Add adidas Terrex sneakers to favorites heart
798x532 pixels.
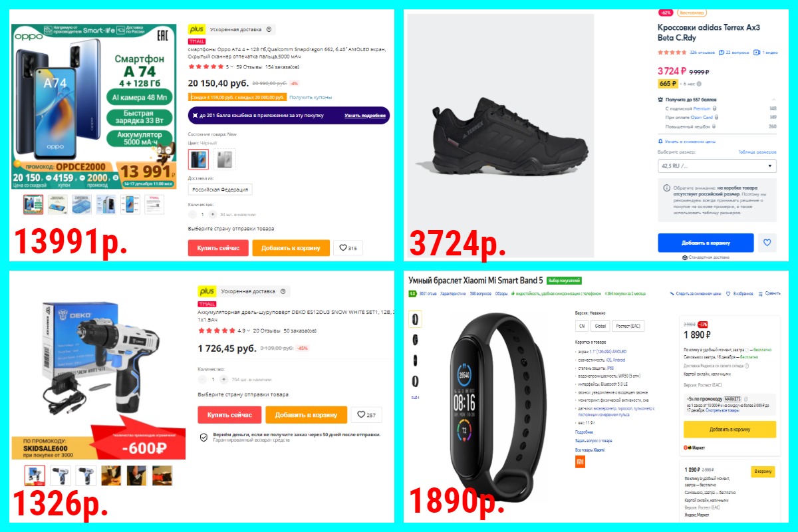(767, 243)
